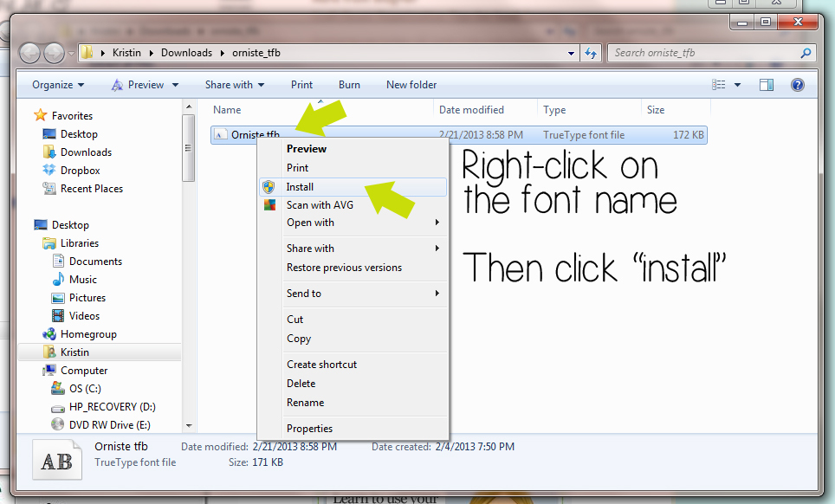Select Install in the context menu
Viewport: 835px width, 504px height.
(x=353, y=187)
